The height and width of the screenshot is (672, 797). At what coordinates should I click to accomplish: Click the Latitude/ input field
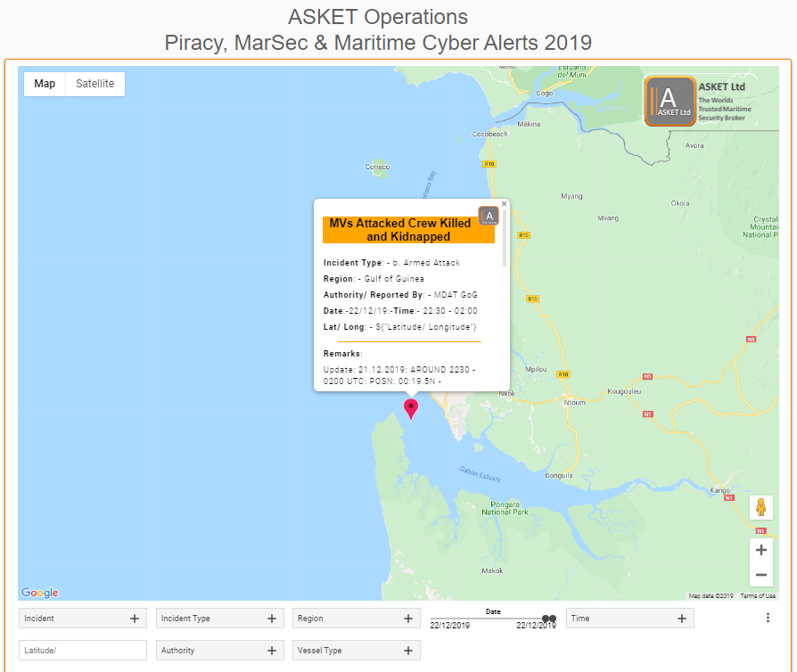(83, 650)
